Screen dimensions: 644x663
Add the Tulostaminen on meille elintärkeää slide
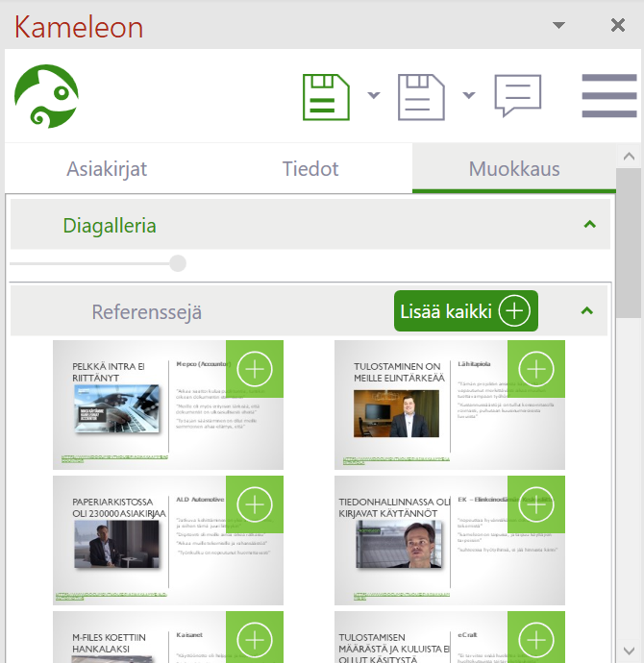point(536,368)
